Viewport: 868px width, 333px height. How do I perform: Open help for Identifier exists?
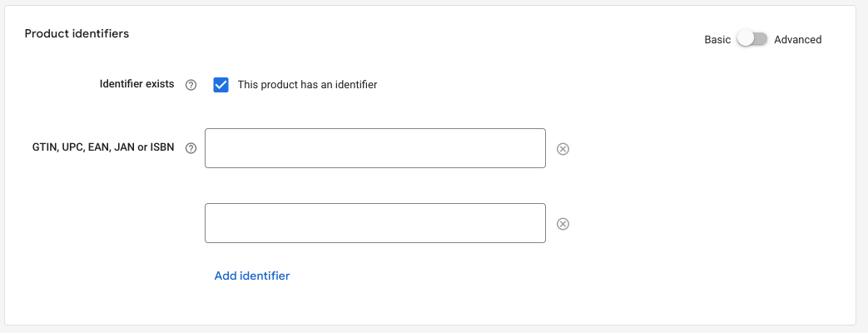191,85
